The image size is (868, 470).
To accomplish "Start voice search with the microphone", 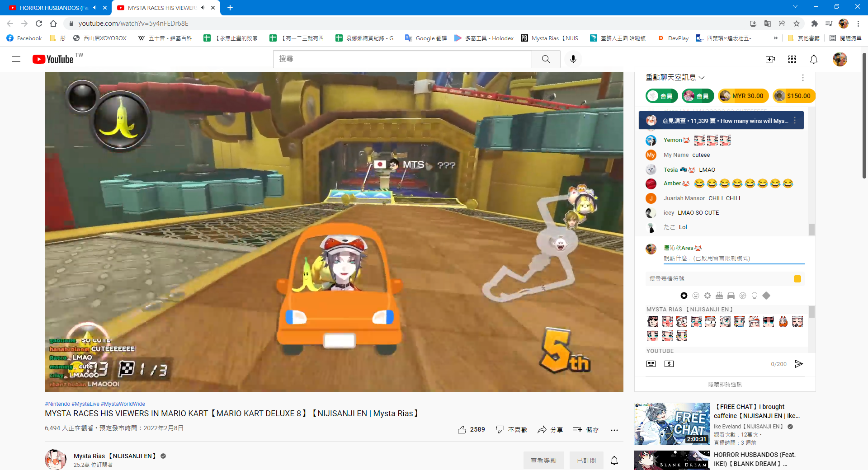I will pos(573,59).
